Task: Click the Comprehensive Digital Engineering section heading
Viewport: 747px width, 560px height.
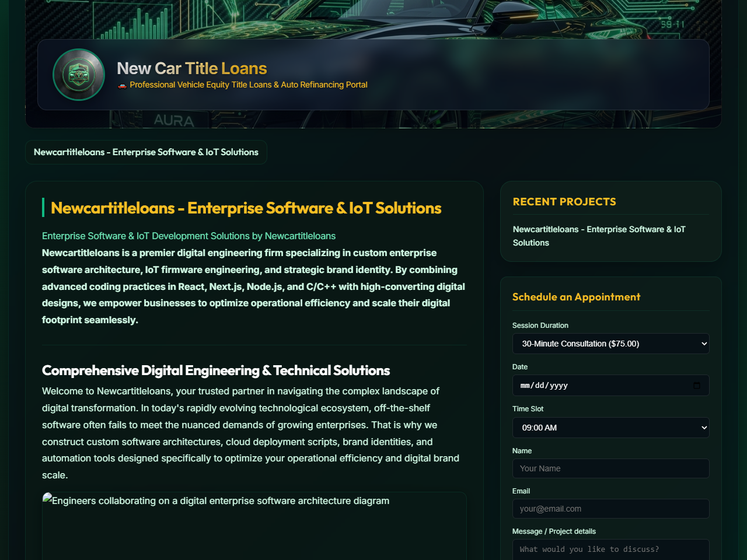Action: click(x=216, y=370)
